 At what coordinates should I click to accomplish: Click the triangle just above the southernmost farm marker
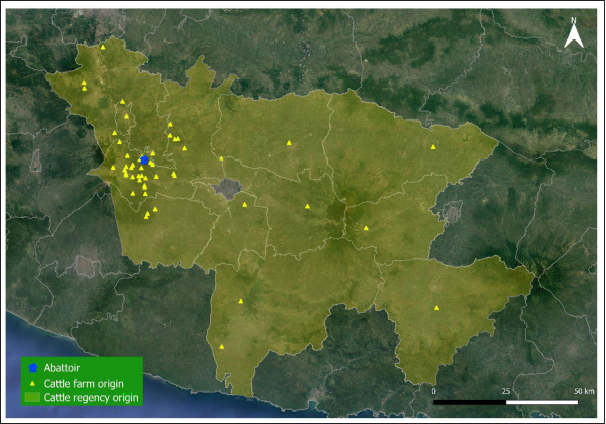241,300
